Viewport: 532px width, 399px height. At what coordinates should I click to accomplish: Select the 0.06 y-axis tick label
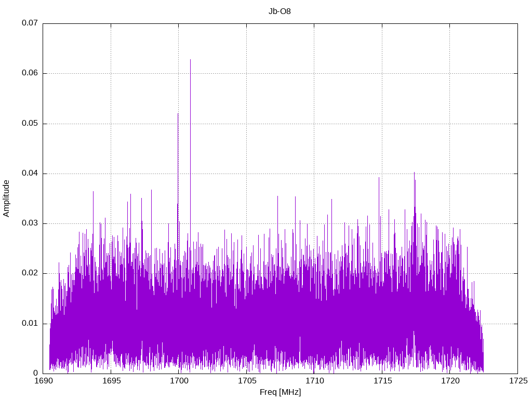pos(30,73)
